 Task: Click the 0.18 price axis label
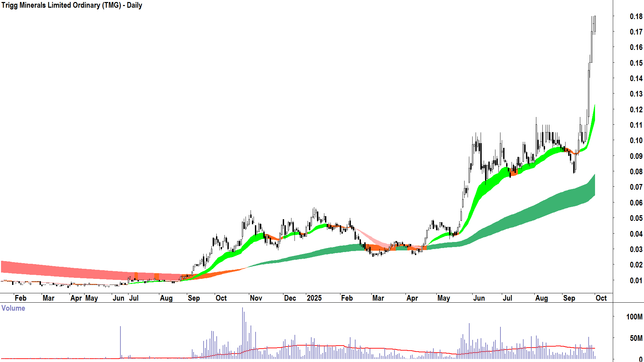point(636,16)
